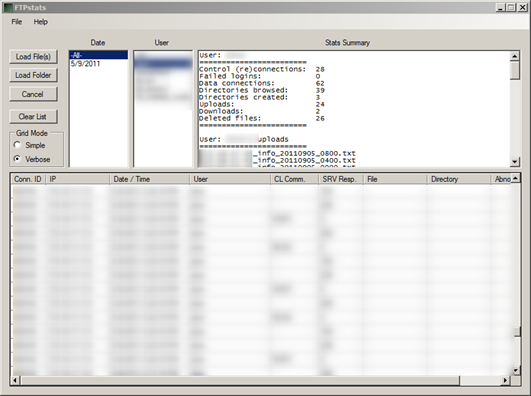This screenshot has height=396, width=531.
Task: Click the 'Directories created' stats line
Action: coord(259,97)
